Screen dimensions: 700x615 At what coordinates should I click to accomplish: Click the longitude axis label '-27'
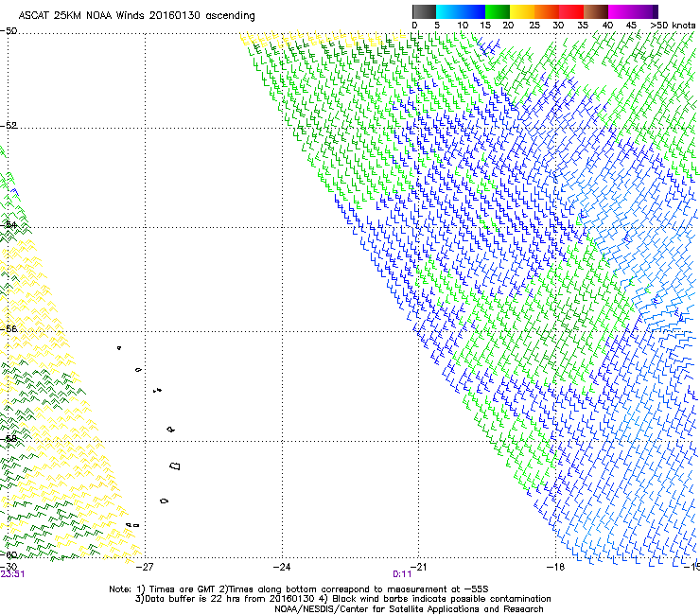(145, 567)
